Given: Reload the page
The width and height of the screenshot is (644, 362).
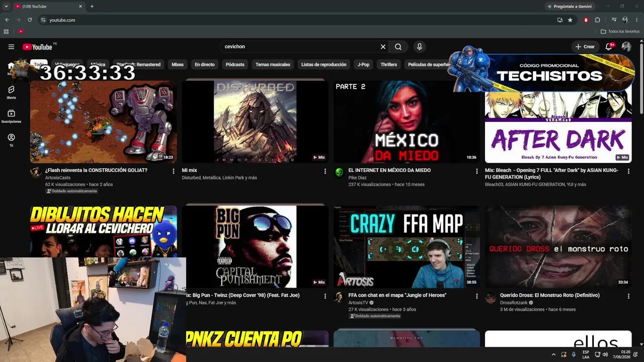Looking at the screenshot, I should coord(30,20).
